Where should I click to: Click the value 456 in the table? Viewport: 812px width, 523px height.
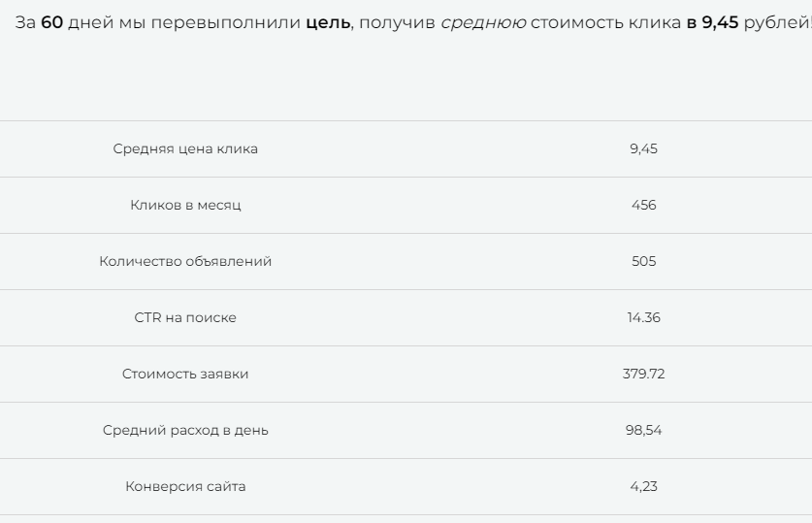[x=643, y=205]
